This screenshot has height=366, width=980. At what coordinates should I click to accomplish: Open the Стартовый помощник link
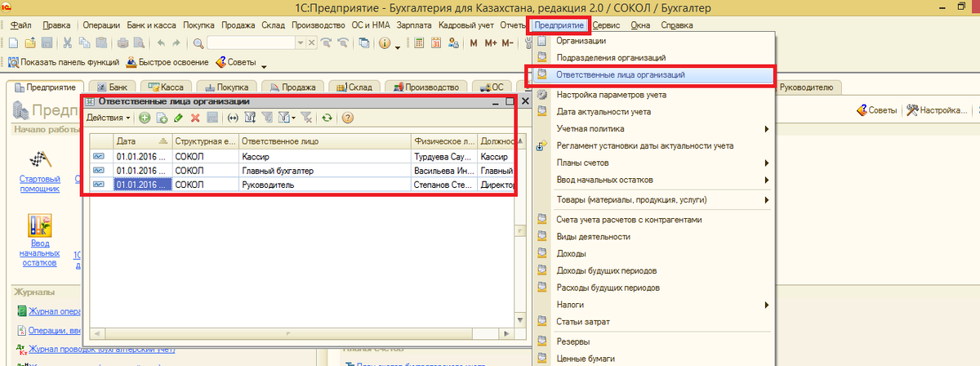coord(39,184)
